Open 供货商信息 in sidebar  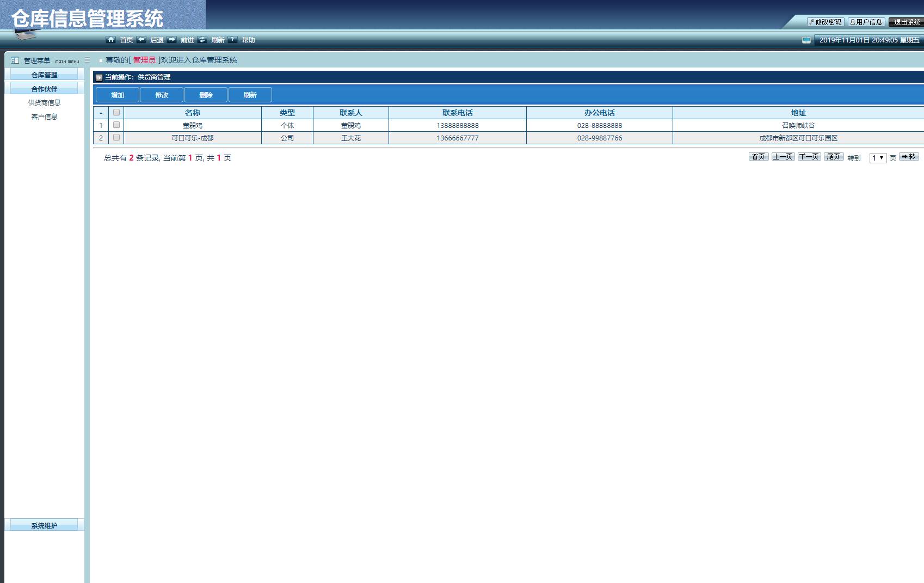pyautogui.click(x=44, y=103)
